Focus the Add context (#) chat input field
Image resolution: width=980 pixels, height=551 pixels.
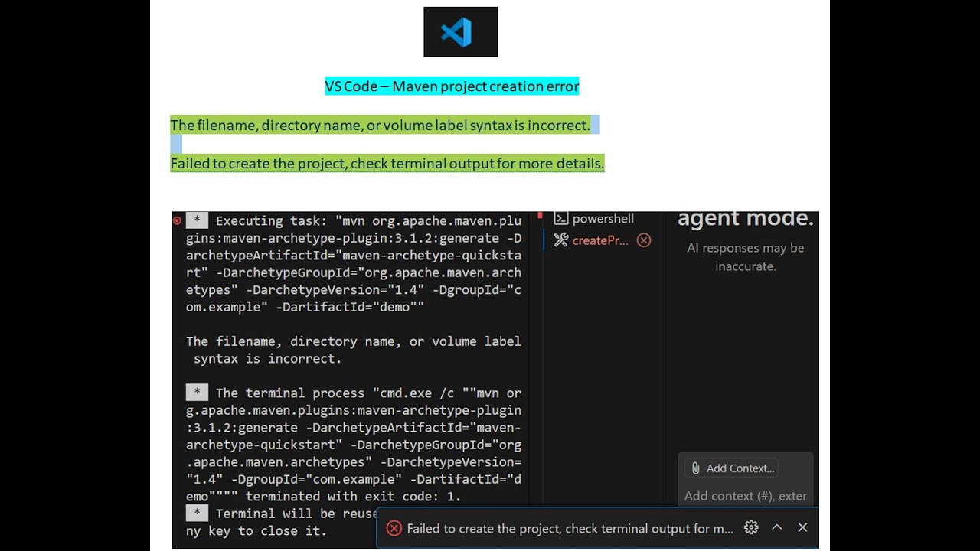tap(746, 496)
